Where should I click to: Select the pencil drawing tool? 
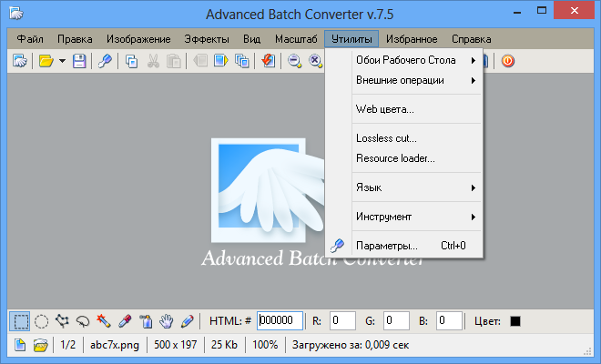[x=187, y=321]
